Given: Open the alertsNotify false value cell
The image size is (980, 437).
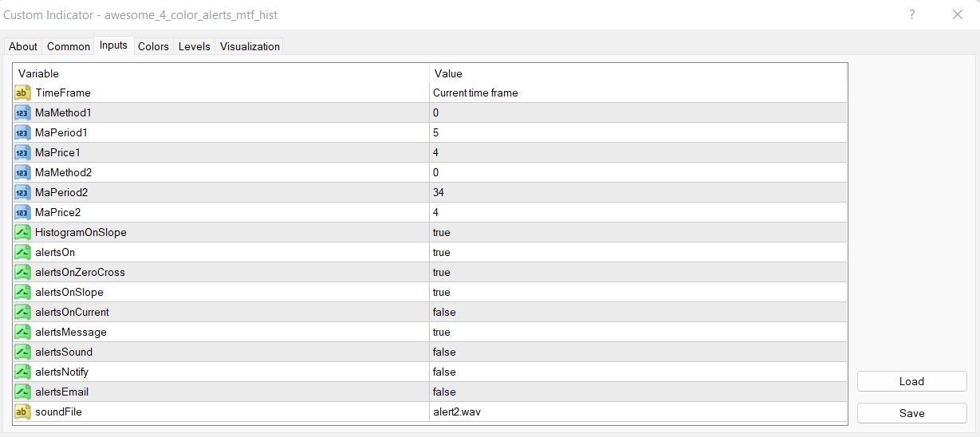Looking at the screenshot, I should coord(444,372).
